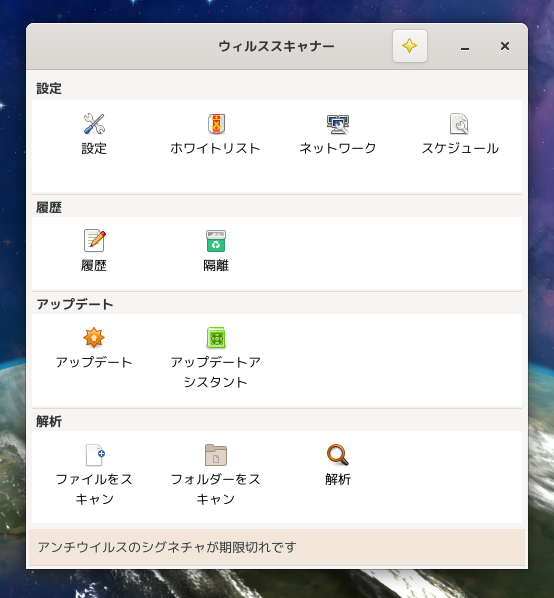Click the 設定 section heading at top
The width and height of the screenshot is (554, 598).
click(x=49, y=88)
